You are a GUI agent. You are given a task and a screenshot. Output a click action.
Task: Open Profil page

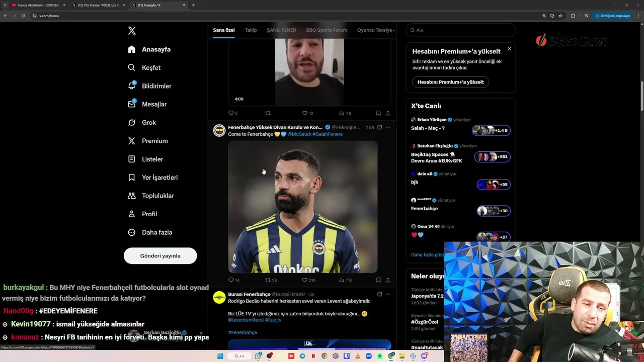point(142,214)
